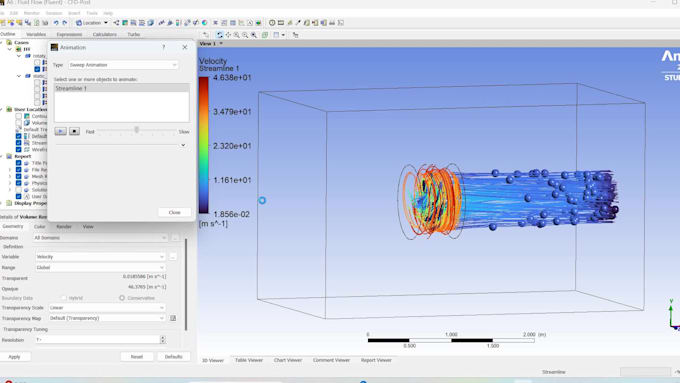Click the Redo arrow in the main toolbar

64,23
